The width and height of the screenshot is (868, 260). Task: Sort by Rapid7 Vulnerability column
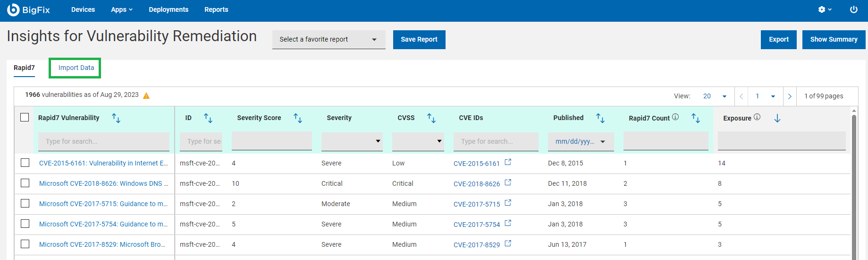coord(116,118)
